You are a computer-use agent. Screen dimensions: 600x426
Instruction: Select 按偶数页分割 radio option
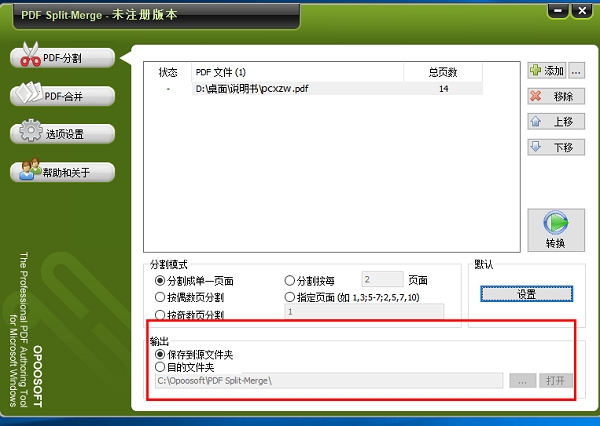[189, 297]
